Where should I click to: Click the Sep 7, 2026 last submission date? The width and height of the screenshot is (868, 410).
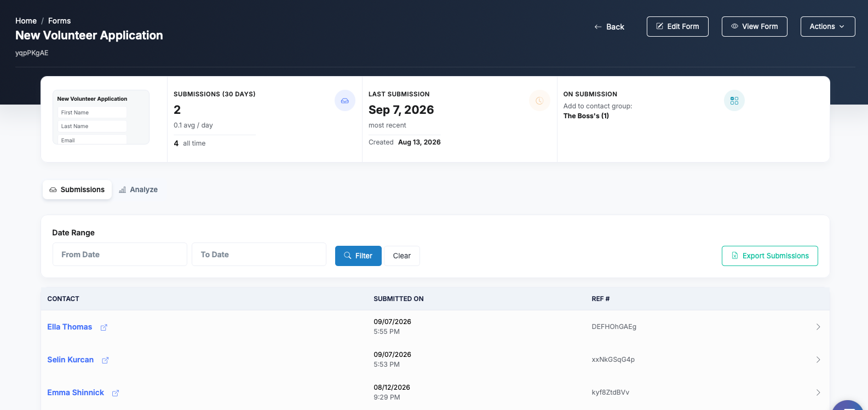point(401,110)
